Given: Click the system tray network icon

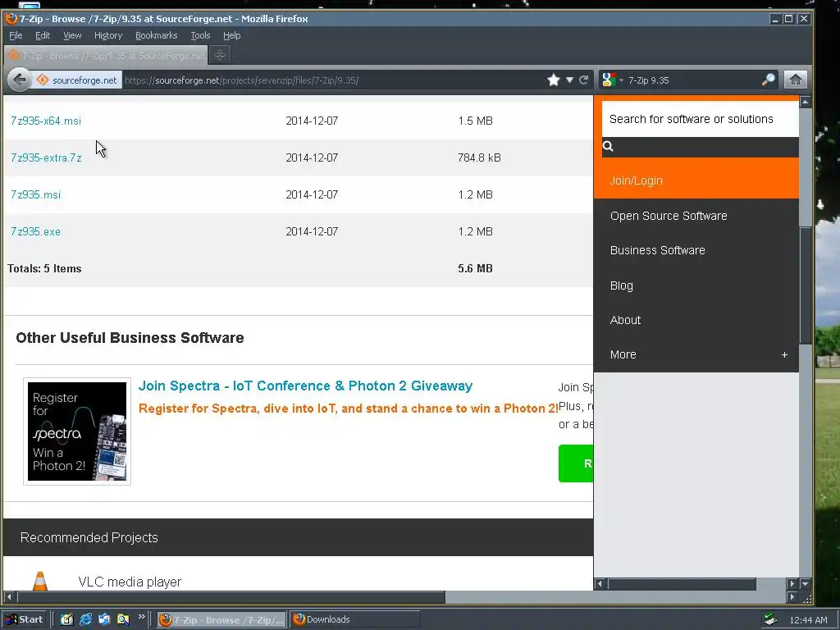Looking at the screenshot, I should click(771, 619).
